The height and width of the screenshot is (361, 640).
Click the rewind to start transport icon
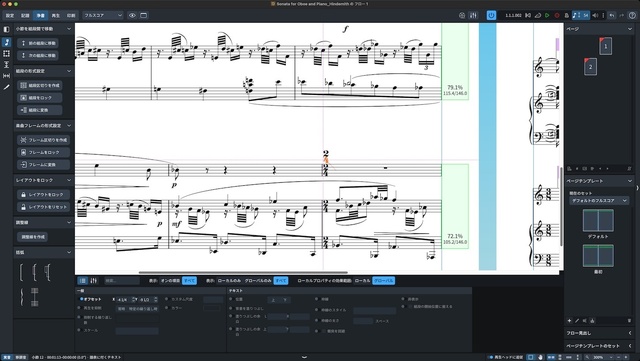(x=528, y=16)
